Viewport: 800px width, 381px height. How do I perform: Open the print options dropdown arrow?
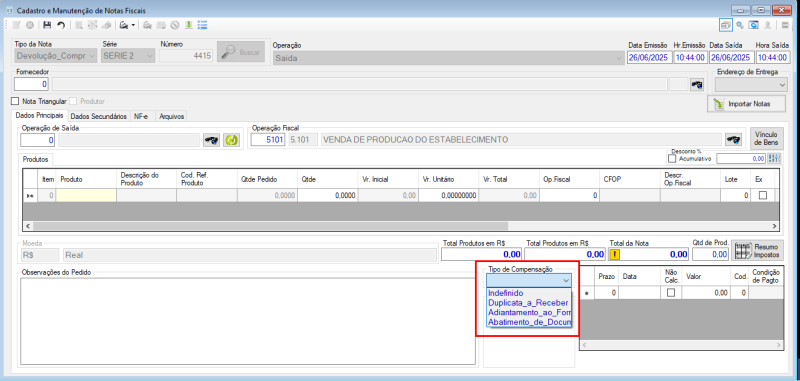[133, 25]
